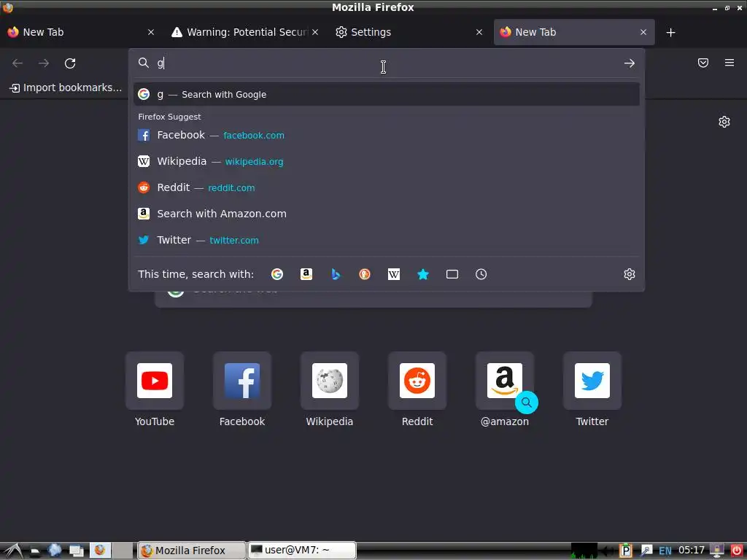Screen dimensions: 747x560
Task: Go back using the back arrow
Action: click(x=18, y=63)
